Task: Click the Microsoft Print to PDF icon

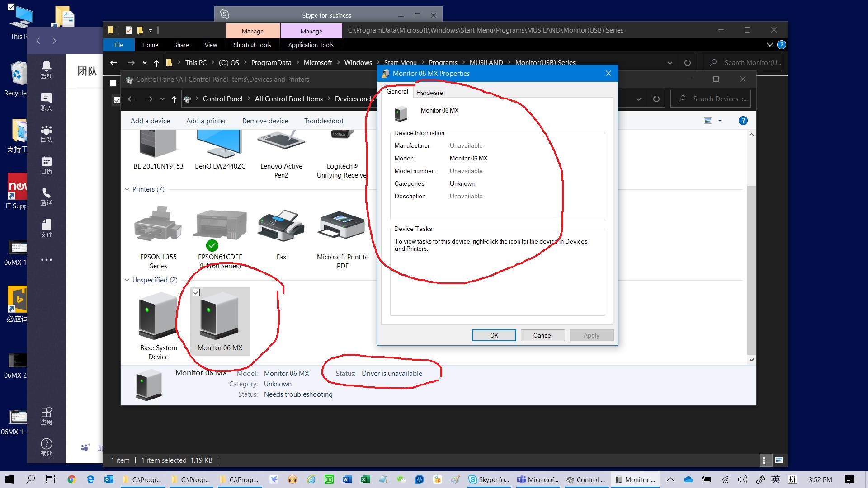Action: click(342, 225)
